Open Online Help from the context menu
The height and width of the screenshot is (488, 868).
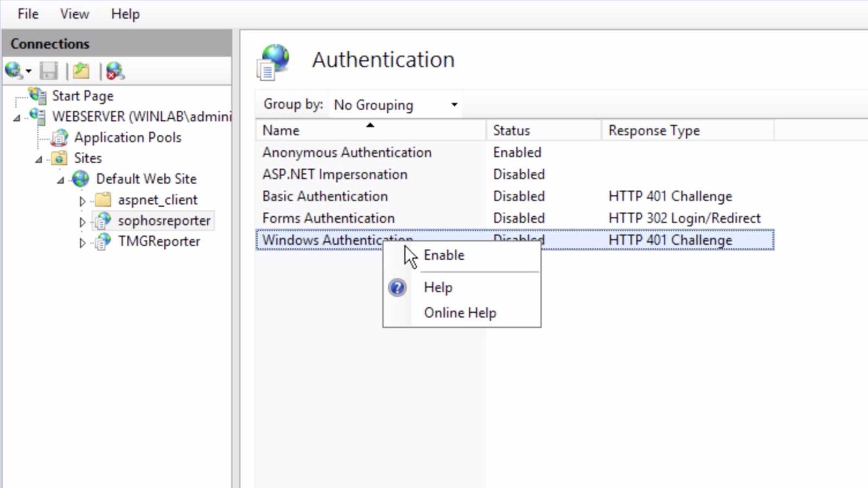(x=459, y=312)
